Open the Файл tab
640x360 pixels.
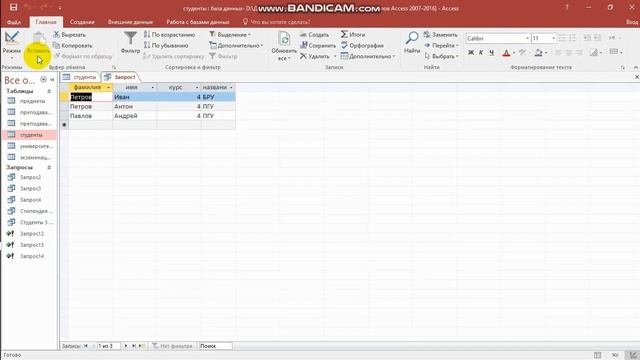[14, 22]
